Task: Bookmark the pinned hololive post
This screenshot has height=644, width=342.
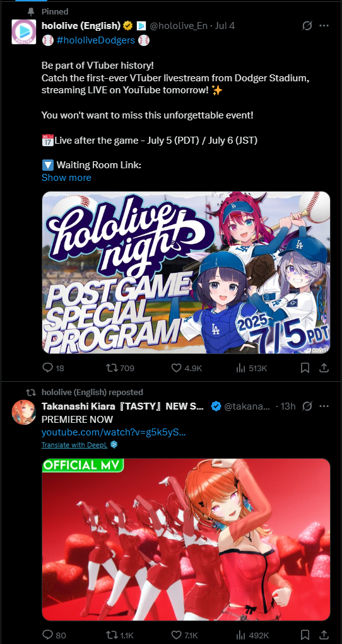Action: point(305,367)
